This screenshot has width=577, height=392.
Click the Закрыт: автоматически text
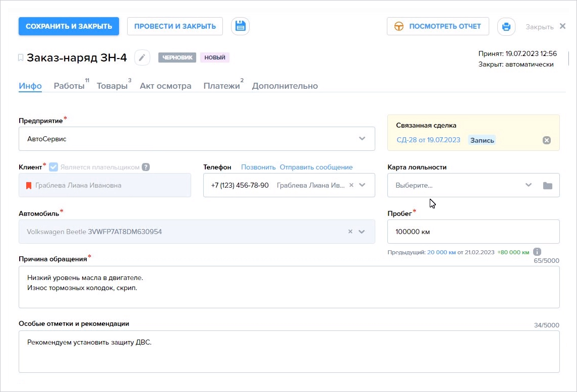[x=516, y=65]
